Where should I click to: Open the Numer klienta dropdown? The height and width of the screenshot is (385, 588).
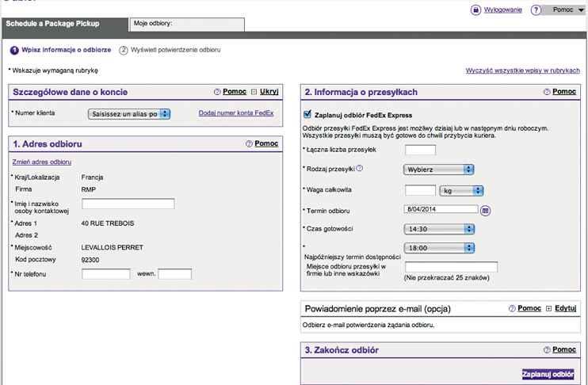[x=129, y=114]
